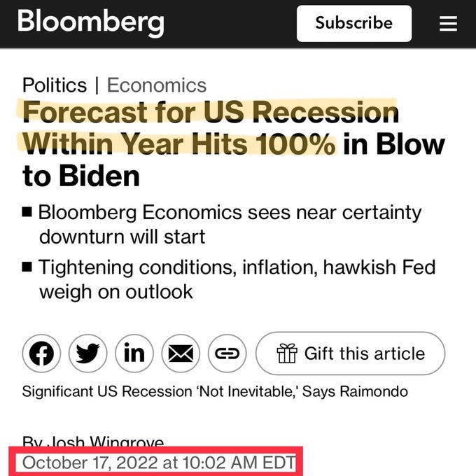Share article via email envelope icon

[181, 353]
